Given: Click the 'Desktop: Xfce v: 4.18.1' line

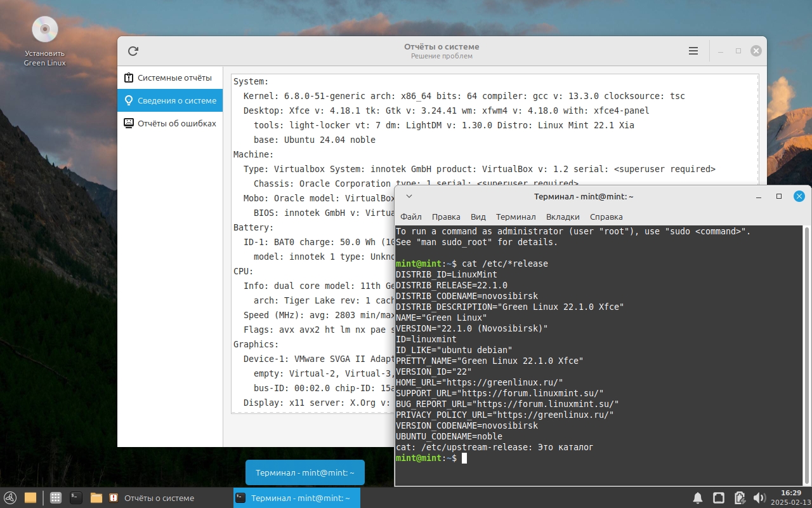Looking at the screenshot, I should pos(447,110).
